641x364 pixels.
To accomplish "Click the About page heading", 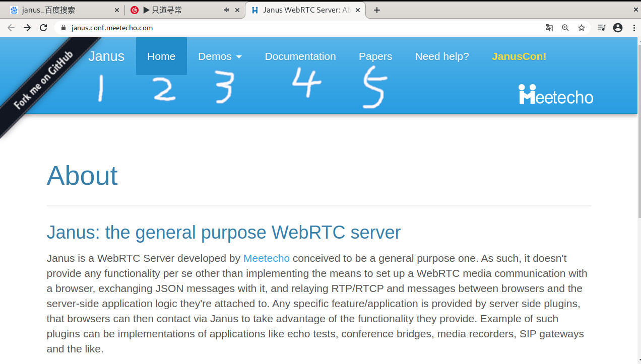I will (82, 176).
